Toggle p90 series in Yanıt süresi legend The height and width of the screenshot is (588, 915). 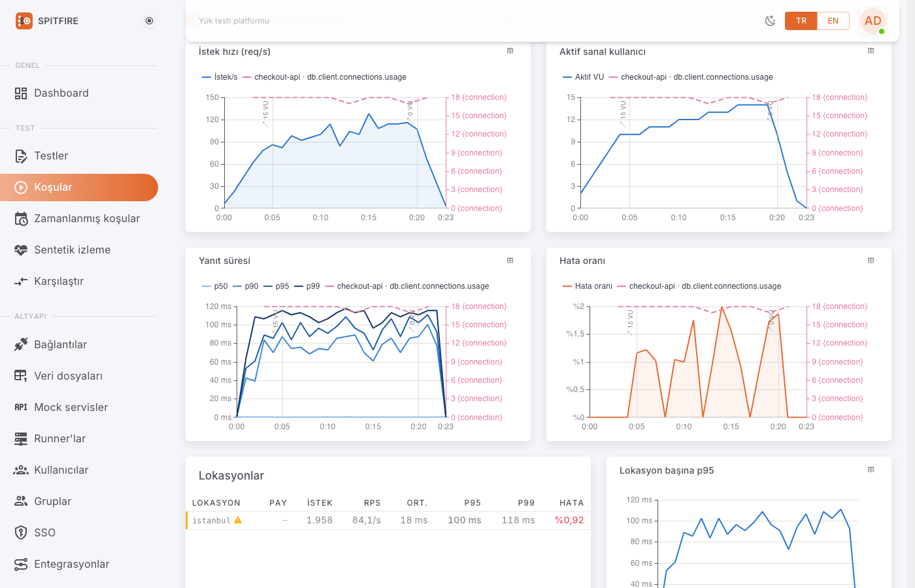[x=246, y=286]
